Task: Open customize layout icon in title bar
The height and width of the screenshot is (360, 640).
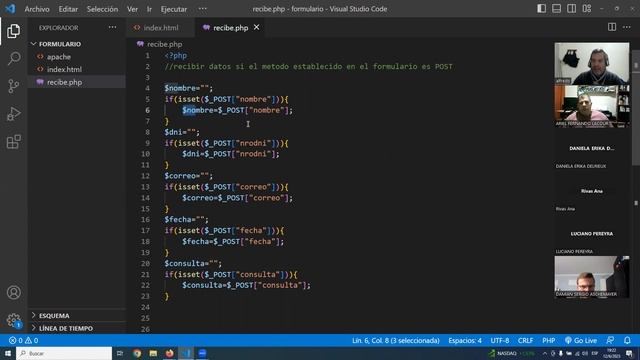Action: coord(587,9)
